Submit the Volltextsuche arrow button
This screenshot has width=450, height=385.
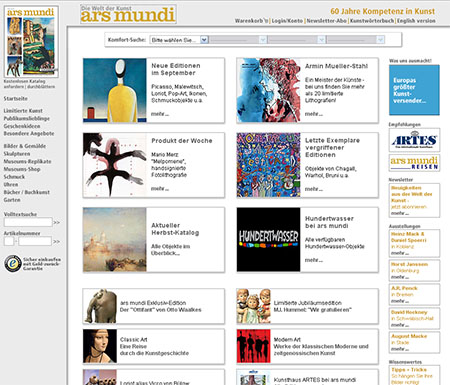(x=57, y=222)
